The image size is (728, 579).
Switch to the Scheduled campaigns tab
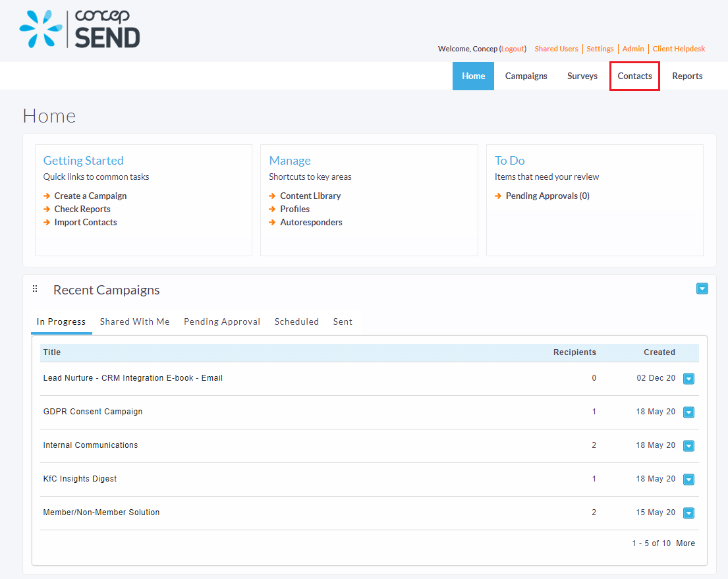click(x=296, y=321)
